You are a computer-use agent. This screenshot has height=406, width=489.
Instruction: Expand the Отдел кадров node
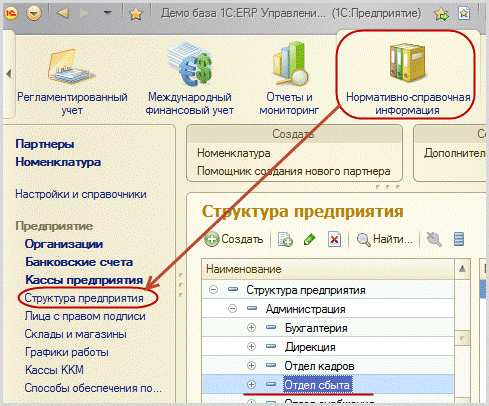click(x=251, y=366)
